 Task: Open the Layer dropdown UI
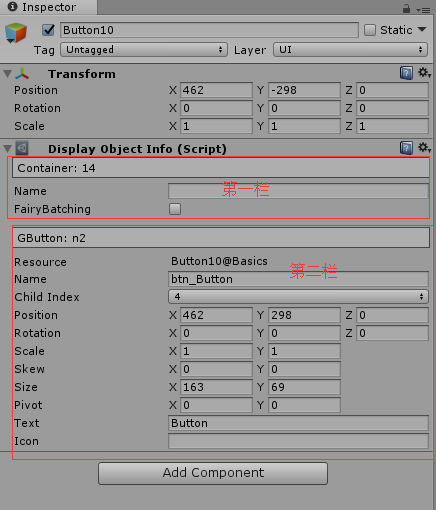point(350,50)
